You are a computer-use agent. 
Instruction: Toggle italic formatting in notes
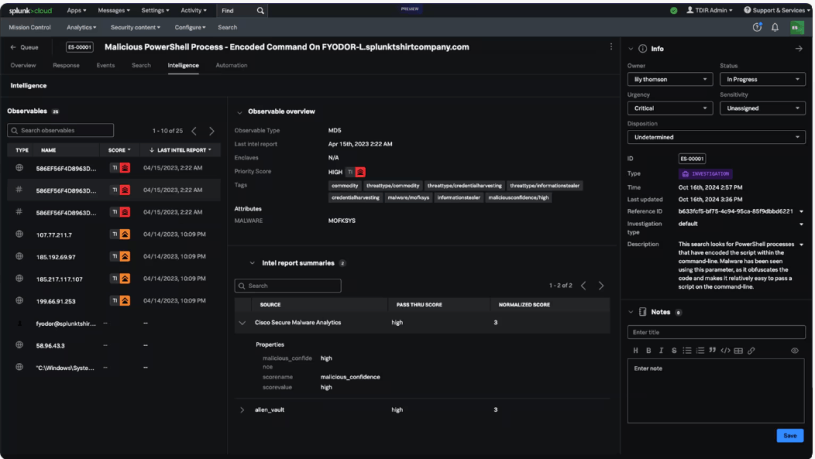click(661, 350)
